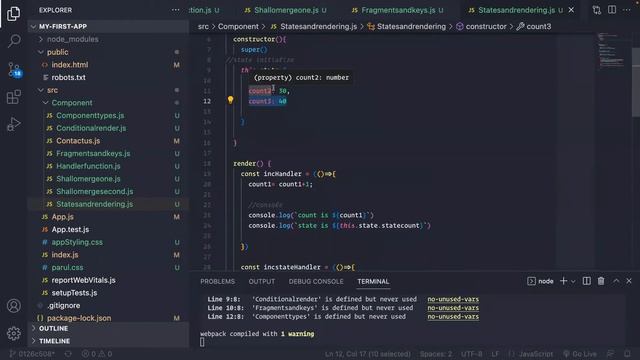Open notifications bell in status bar
This screenshot has height=360, width=640.
pos(627,354)
